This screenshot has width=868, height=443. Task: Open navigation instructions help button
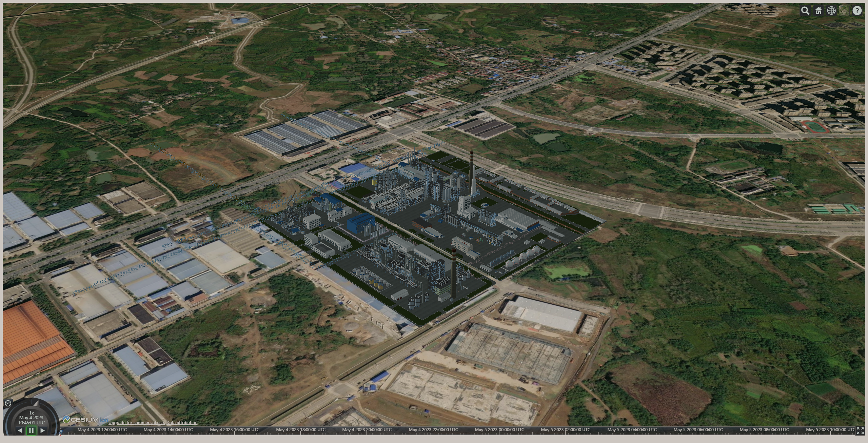pos(857,11)
